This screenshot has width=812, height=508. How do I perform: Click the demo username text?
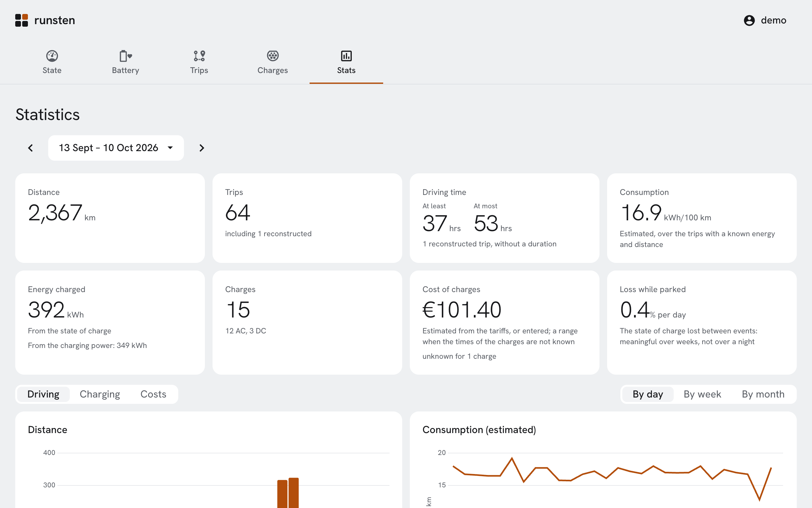[773, 20]
